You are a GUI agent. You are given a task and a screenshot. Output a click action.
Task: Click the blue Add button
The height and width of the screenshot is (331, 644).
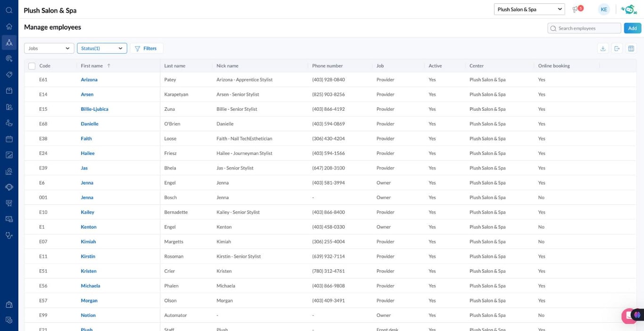tap(632, 28)
